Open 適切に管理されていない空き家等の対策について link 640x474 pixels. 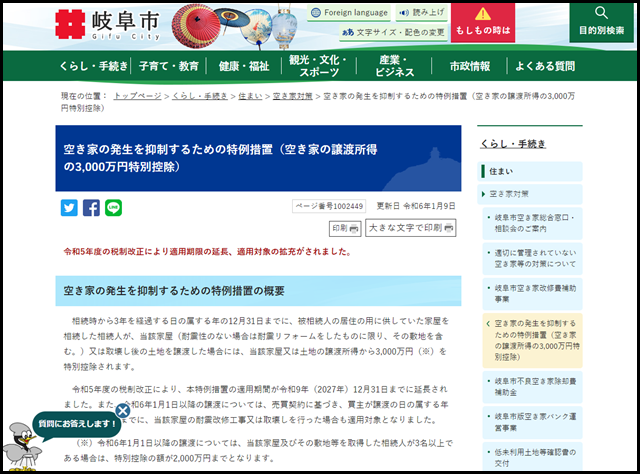pyautogui.click(x=532, y=258)
